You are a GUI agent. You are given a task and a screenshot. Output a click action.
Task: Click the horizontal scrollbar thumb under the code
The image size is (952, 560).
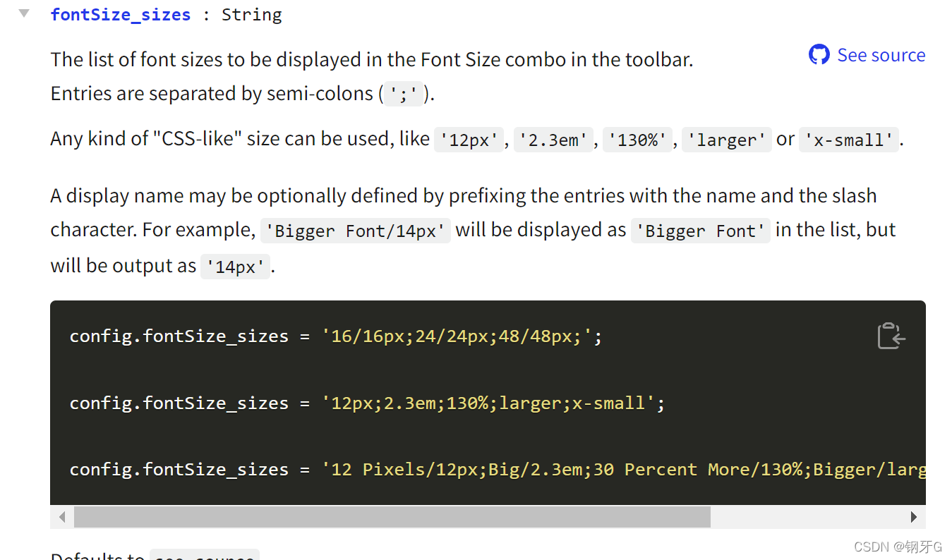point(392,516)
